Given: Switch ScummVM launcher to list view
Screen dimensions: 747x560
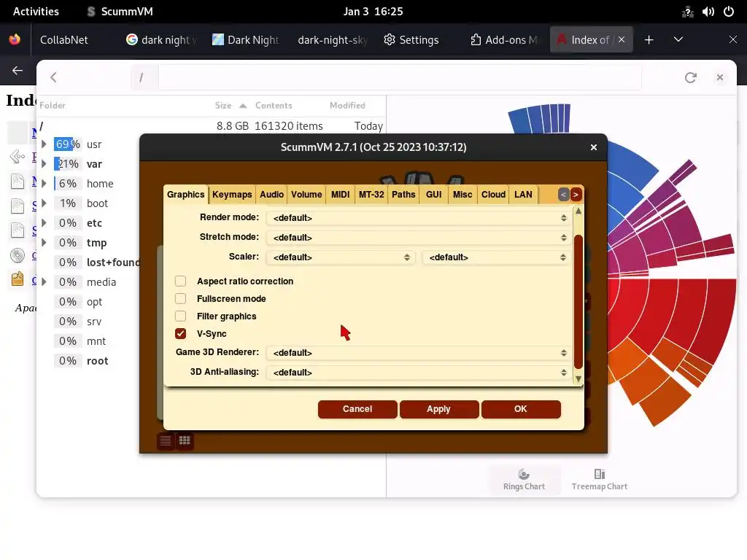Looking at the screenshot, I should 166,441.
